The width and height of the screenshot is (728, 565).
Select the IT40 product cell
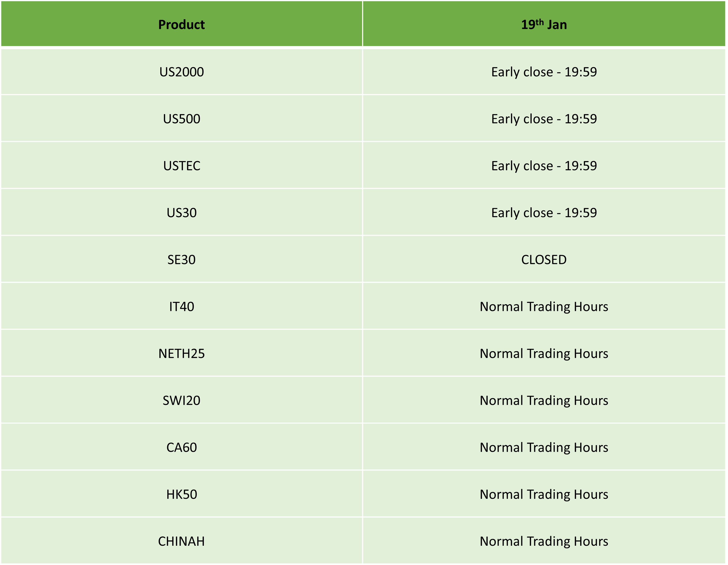click(181, 307)
